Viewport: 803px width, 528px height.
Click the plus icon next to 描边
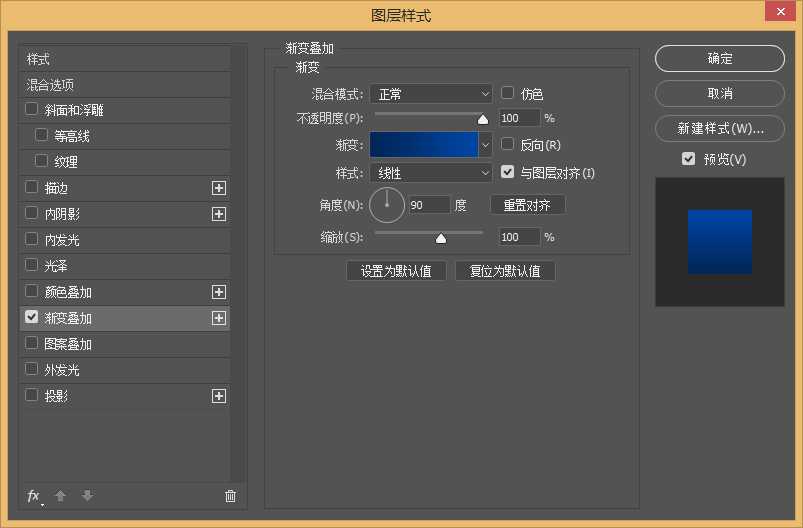(x=219, y=188)
